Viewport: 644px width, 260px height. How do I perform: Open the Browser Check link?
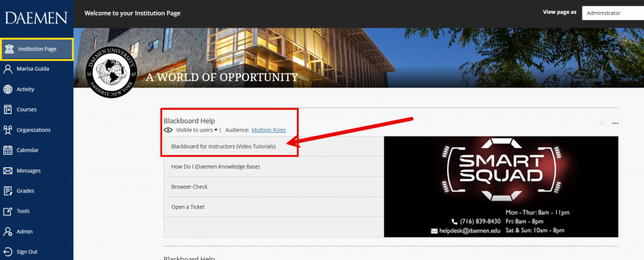pos(189,187)
